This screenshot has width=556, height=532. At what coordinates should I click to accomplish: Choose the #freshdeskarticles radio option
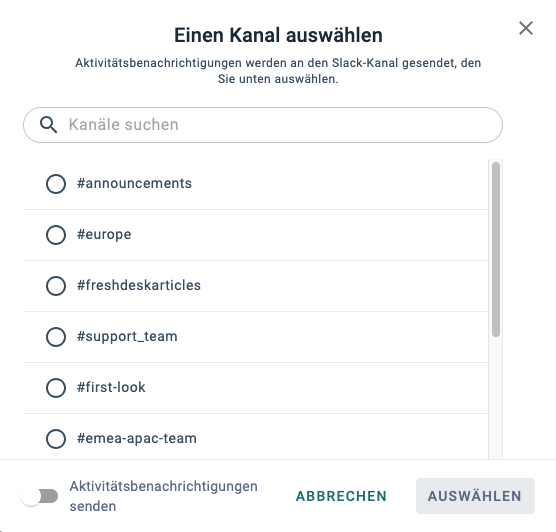click(x=56, y=286)
